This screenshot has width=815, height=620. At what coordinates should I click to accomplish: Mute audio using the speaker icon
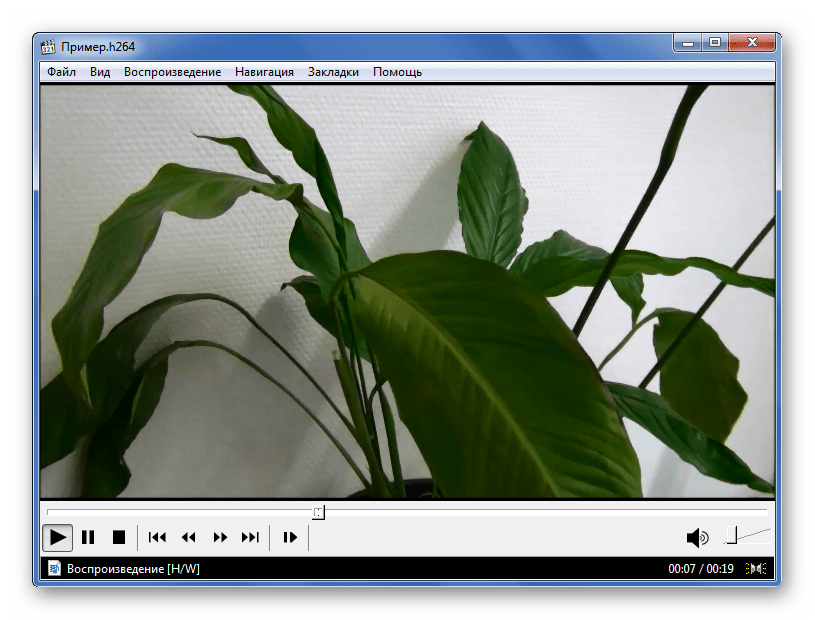pyautogui.click(x=697, y=538)
